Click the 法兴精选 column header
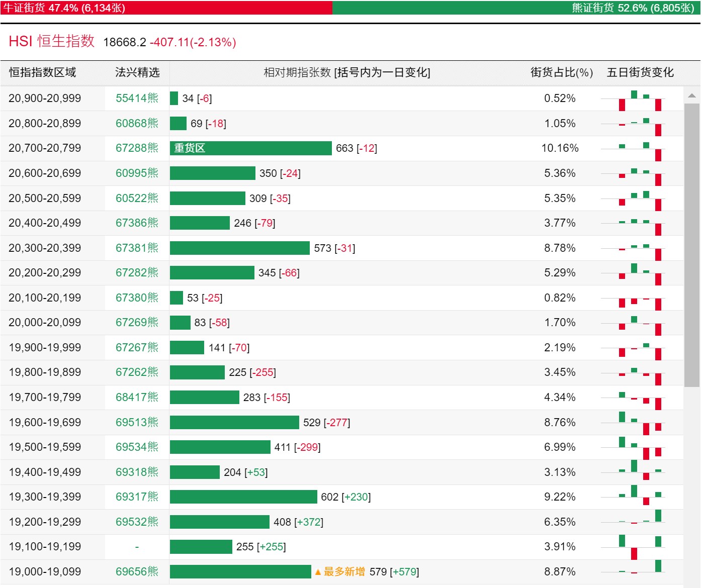Viewport: 702px width, 588px height. point(137,72)
